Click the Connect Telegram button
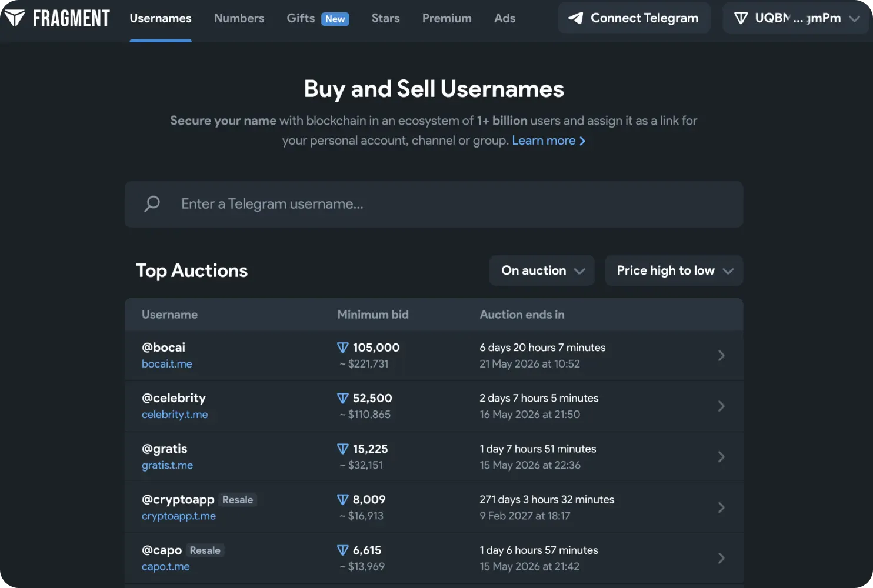 (634, 18)
